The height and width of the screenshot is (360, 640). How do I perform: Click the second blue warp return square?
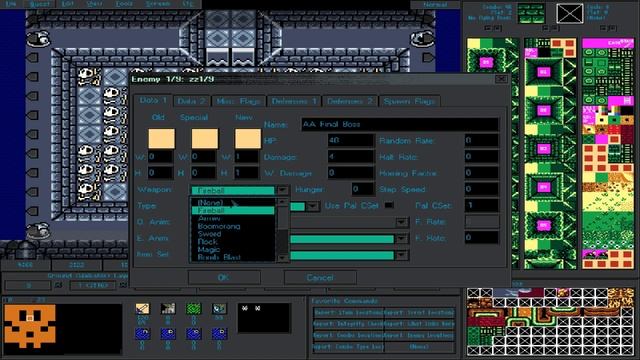(x=168, y=334)
